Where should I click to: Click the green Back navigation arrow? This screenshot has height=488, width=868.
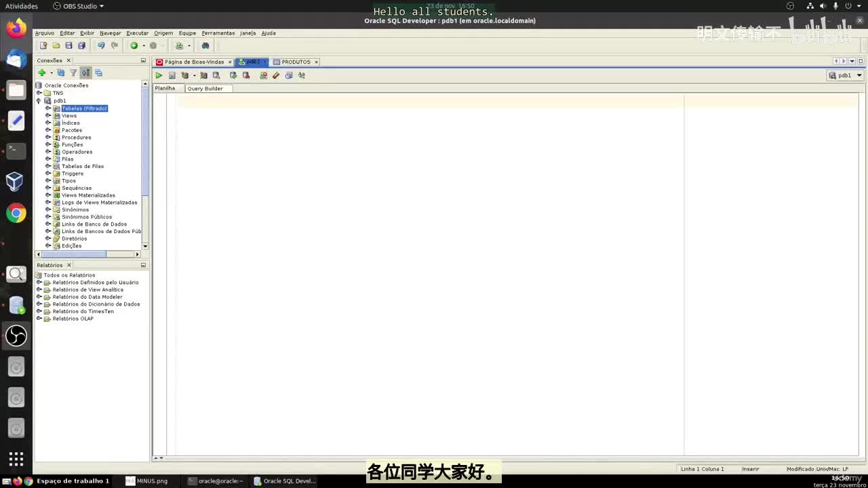point(134,45)
